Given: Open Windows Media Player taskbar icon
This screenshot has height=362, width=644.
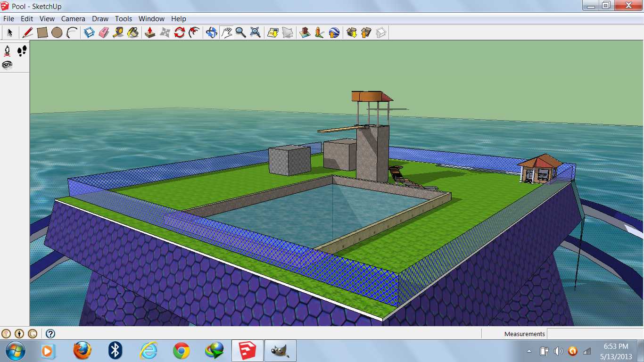Looking at the screenshot, I should click(x=48, y=351).
